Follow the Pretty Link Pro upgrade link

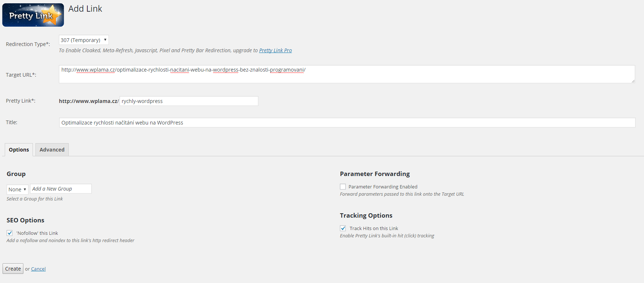(x=275, y=50)
